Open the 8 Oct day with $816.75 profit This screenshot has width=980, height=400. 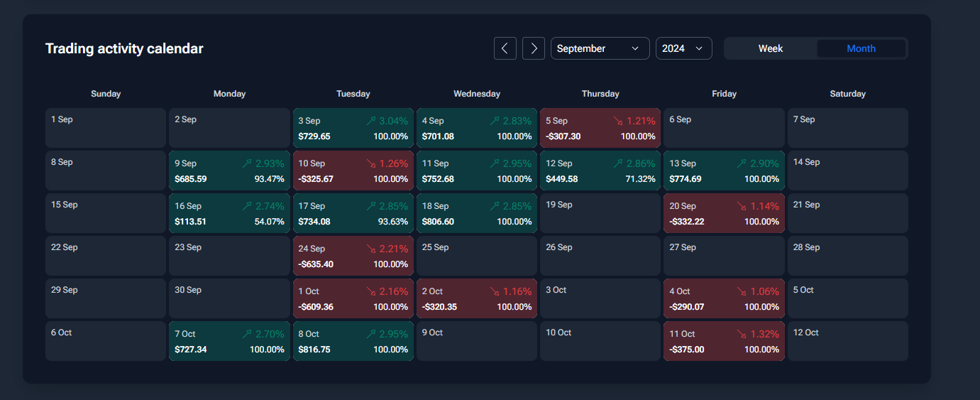(x=353, y=341)
